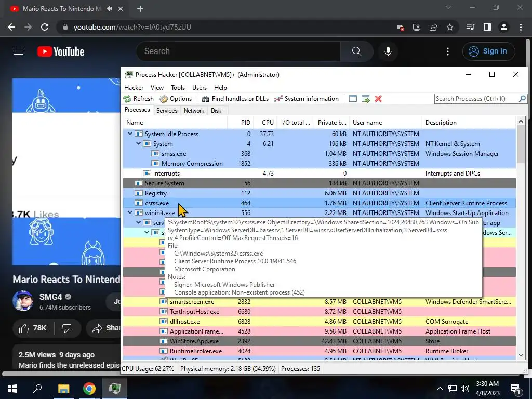The height and width of the screenshot is (399, 532).
Task: Click the YouTube logo home link
Action: point(61,51)
